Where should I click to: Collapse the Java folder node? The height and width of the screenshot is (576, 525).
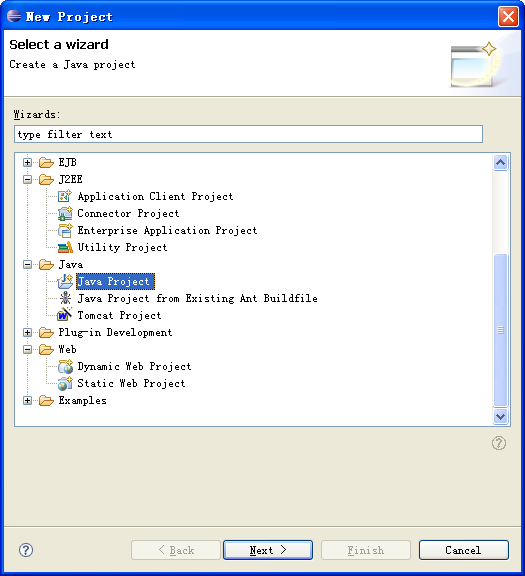point(28,264)
